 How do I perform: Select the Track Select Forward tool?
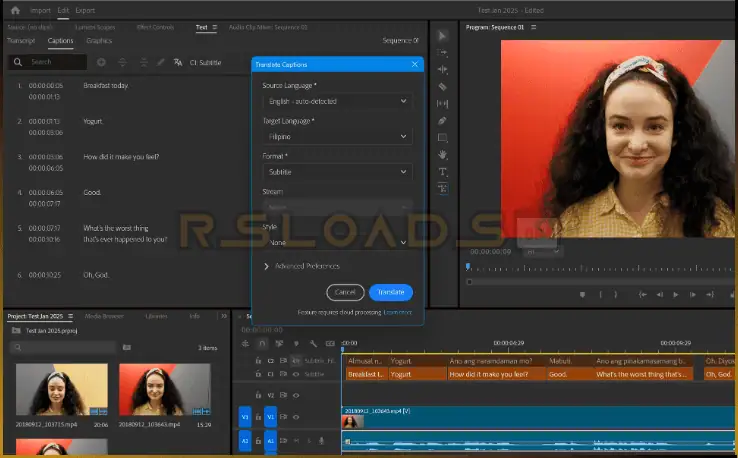point(442,53)
